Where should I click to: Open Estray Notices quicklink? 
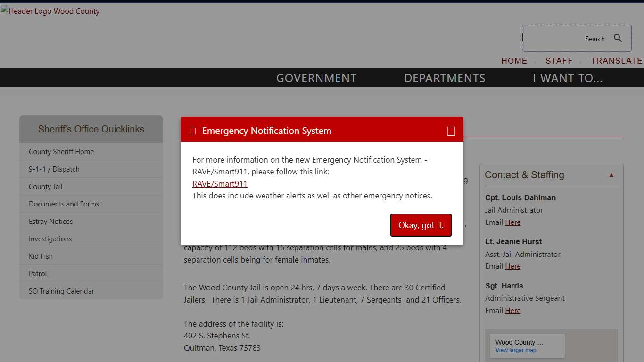click(51, 222)
